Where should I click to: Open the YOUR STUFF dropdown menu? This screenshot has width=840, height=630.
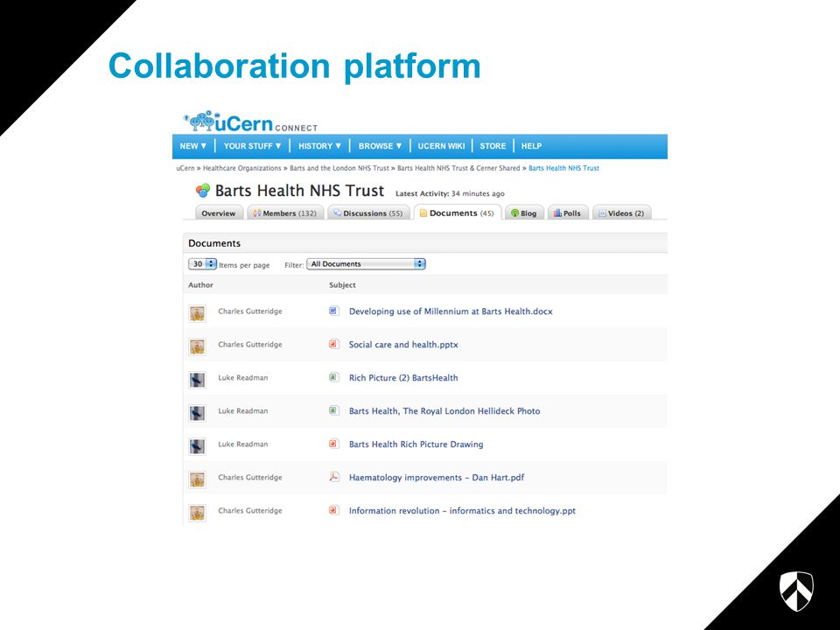point(252,146)
